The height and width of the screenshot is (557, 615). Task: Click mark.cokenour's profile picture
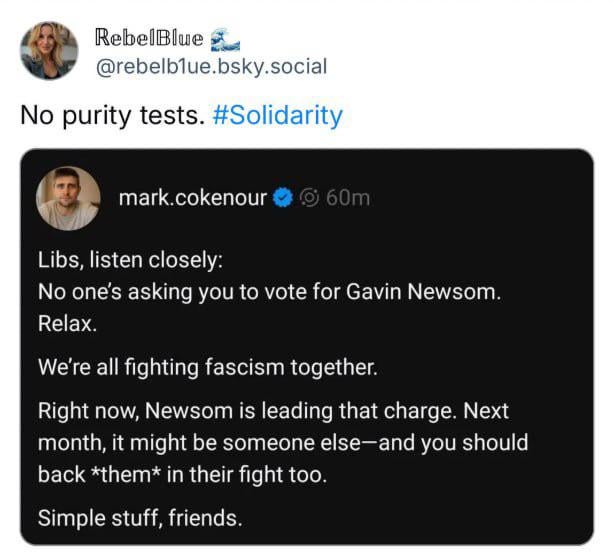(x=68, y=198)
